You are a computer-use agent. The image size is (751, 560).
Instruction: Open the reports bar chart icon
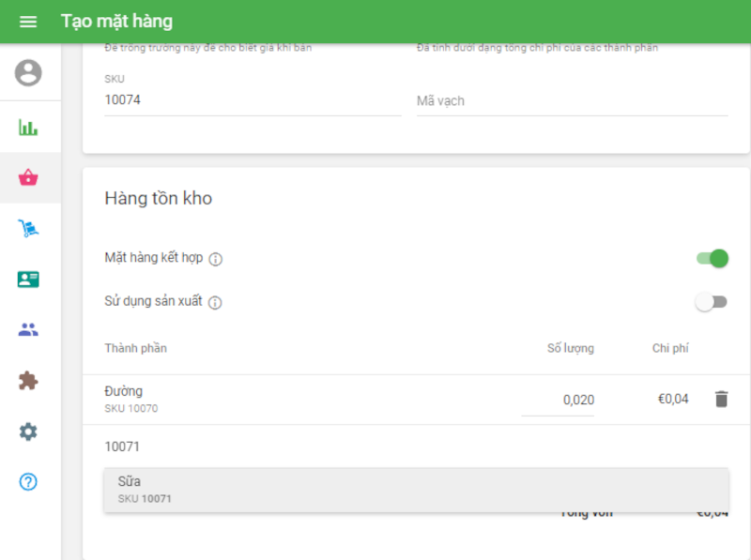(x=29, y=128)
